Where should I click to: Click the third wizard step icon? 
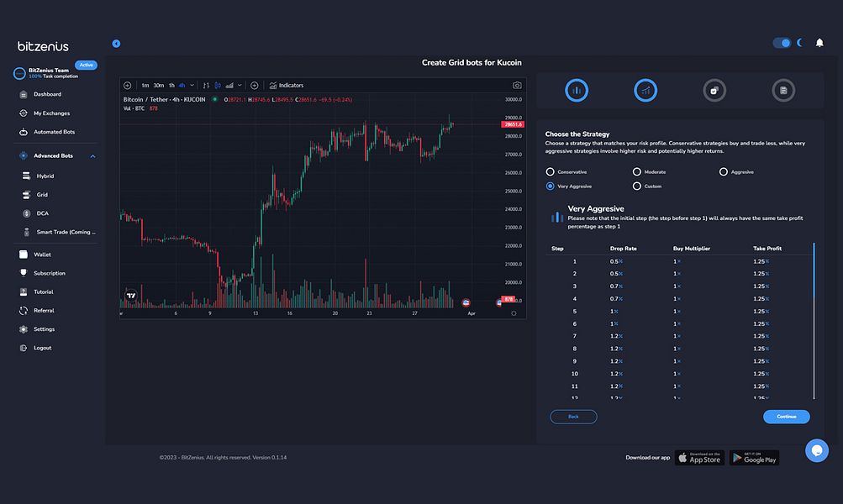click(714, 90)
